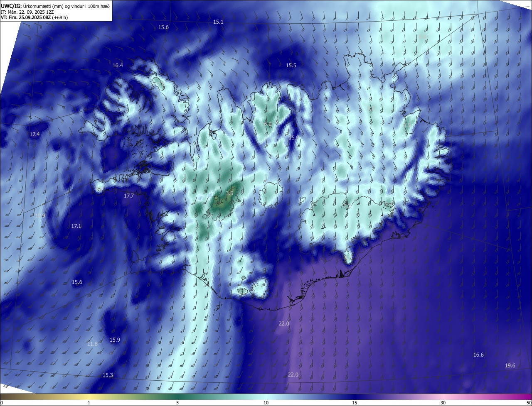Viewport: 532px width, 406px height.
Task: Select the 17.1 value label
Action: pos(76,226)
